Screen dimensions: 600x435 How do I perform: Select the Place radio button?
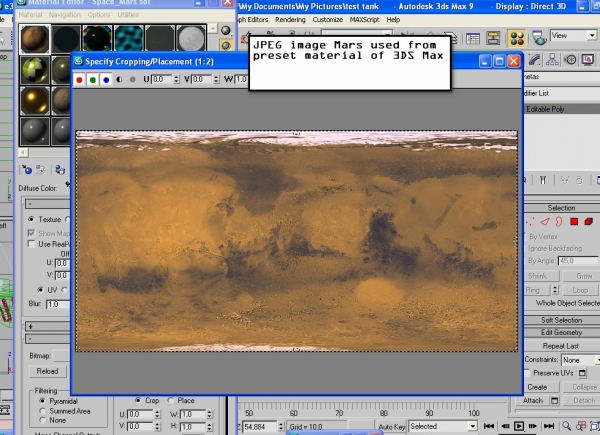[170, 401]
